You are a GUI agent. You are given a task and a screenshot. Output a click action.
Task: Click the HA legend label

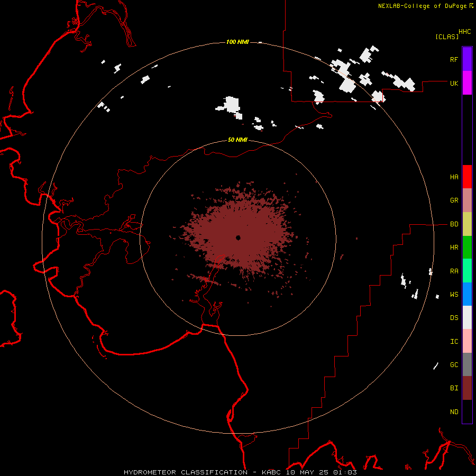pos(454,177)
